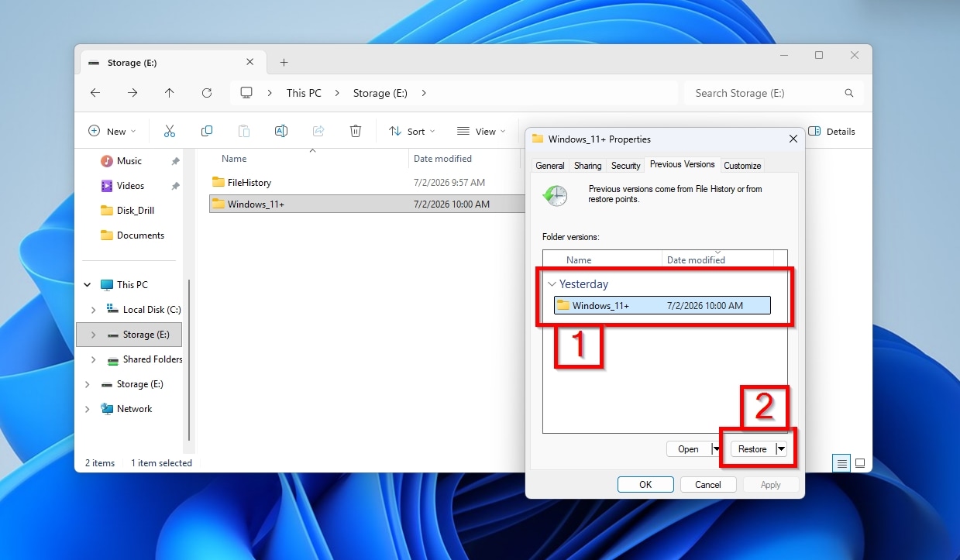The height and width of the screenshot is (560, 960).
Task: Click the Copy icon in toolbar
Action: pos(207,131)
